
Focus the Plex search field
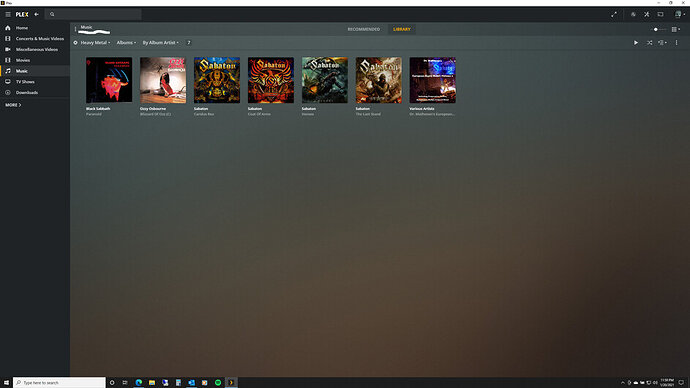[93, 14]
